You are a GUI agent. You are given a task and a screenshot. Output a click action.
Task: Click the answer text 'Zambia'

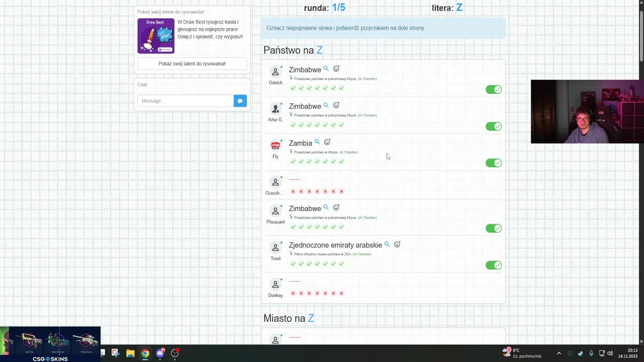click(300, 143)
